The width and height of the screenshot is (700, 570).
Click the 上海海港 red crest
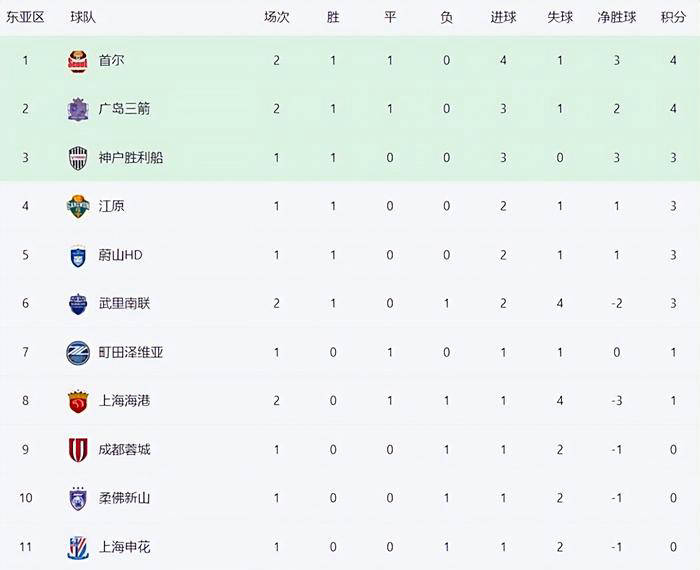tap(78, 401)
